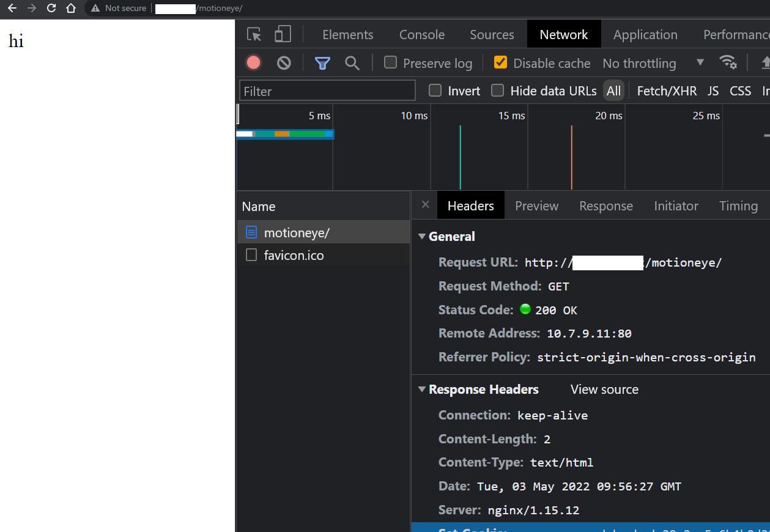The width and height of the screenshot is (770, 532).
Task: Reload the page with the refresh icon
Action: [x=51, y=8]
